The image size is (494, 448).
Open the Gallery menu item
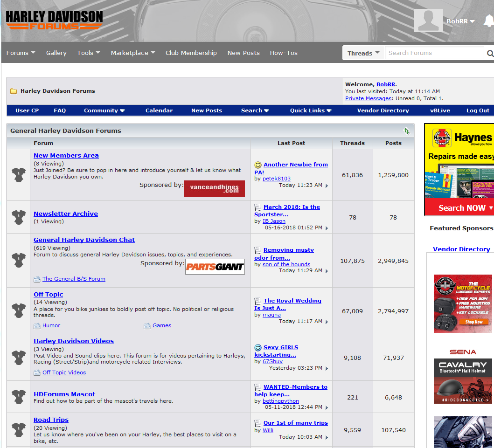click(56, 53)
